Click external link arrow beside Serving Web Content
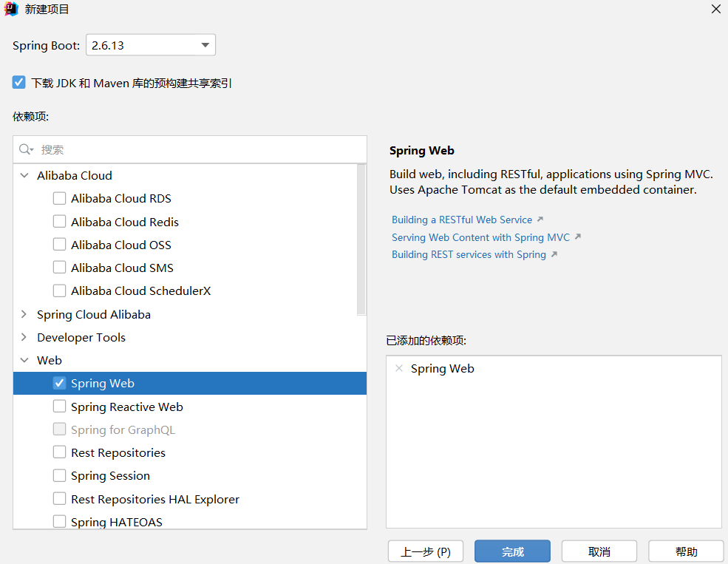 click(x=577, y=237)
